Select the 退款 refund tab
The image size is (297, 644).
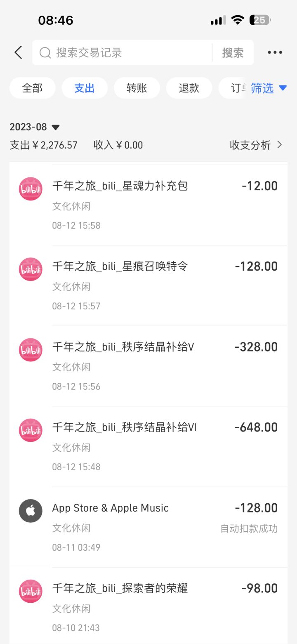189,88
